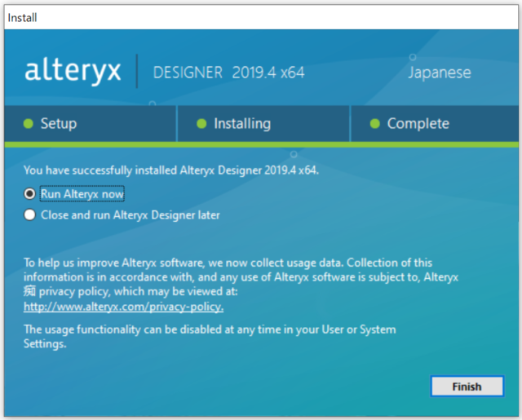The width and height of the screenshot is (522, 420).
Task: Click the Japanese language label
Action: point(440,73)
